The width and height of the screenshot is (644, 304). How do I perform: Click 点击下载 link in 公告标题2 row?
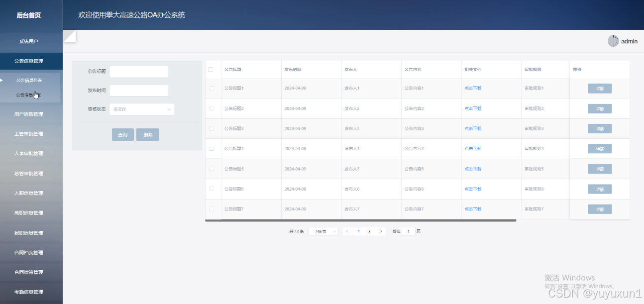473,108
